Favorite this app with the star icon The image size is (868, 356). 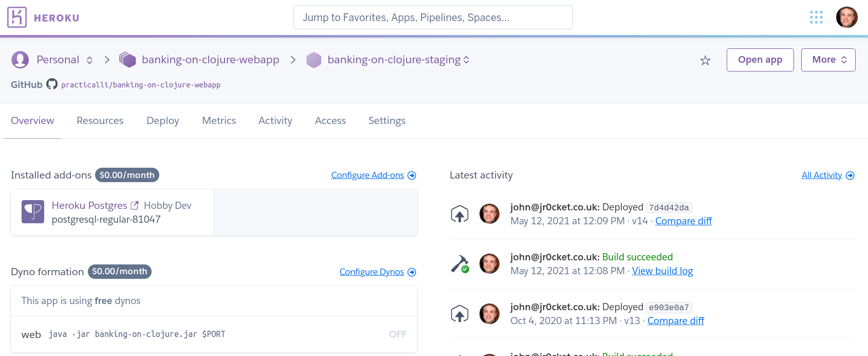(705, 61)
